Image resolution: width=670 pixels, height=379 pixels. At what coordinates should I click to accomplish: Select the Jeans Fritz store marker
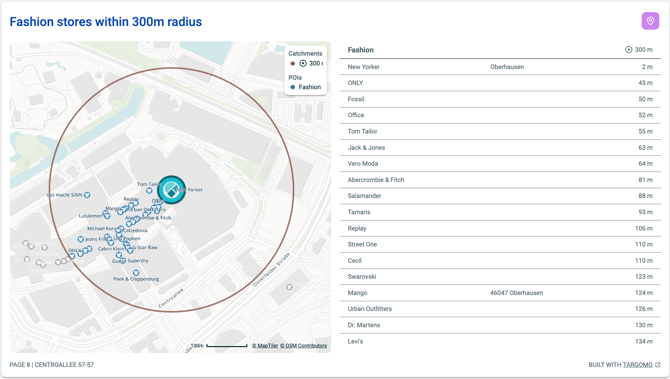80,239
